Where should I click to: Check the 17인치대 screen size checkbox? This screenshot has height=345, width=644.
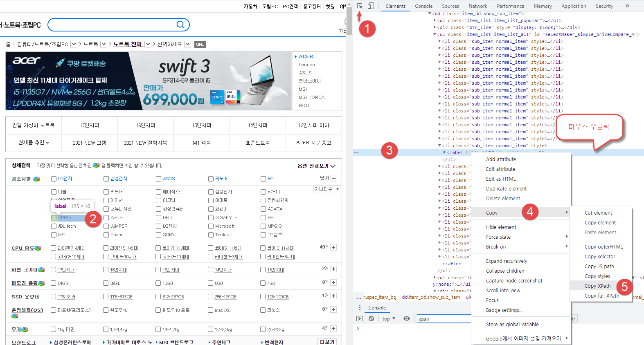pyautogui.click(x=53, y=270)
